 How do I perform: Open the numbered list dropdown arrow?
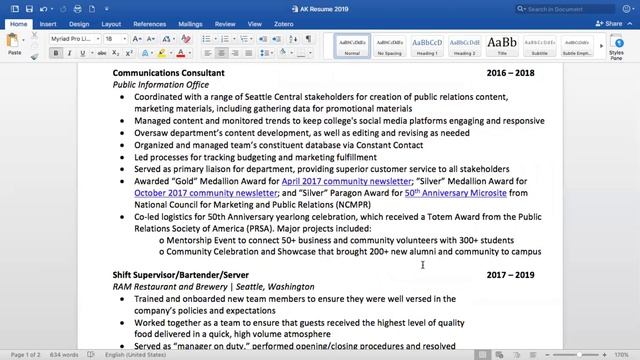234,39
